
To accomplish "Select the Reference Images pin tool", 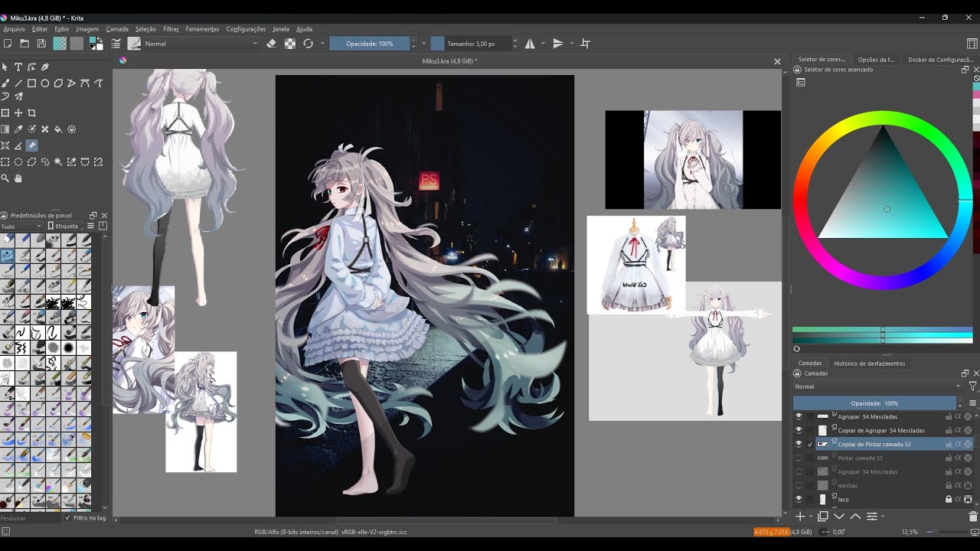I will (31, 145).
